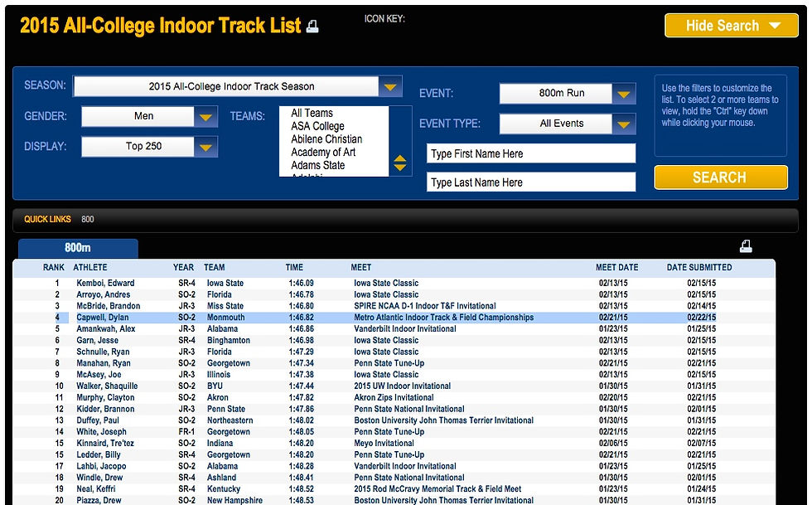812x505 pixels.
Task: Select Abilene Christian in the teams list
Action: coord(326,139)
